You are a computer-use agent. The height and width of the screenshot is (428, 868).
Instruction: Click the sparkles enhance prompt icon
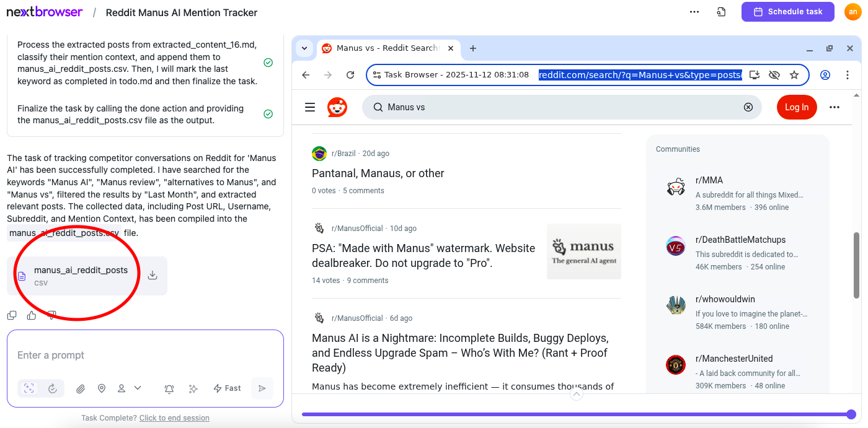click(193, 388)
